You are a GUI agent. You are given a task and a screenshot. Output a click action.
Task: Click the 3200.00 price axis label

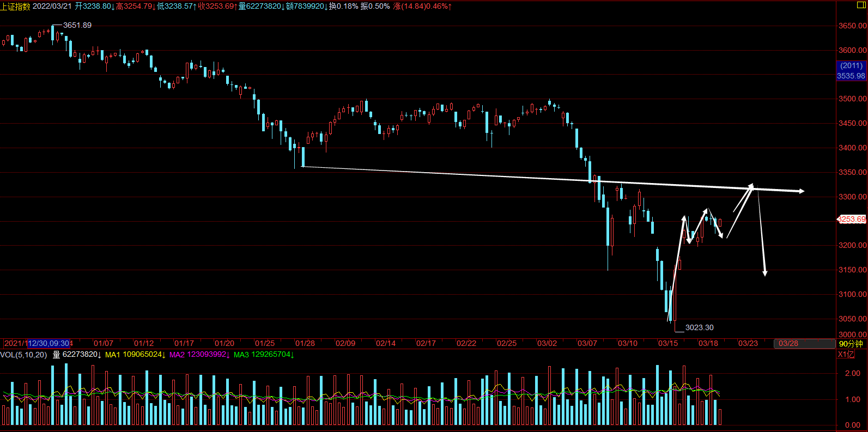852,245
